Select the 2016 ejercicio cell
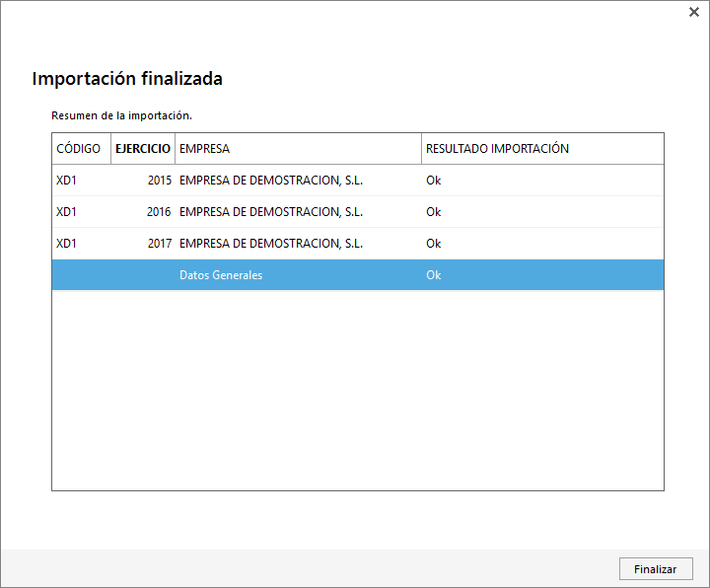The height and width of the screenshot is (588, 710). (159, 212)
